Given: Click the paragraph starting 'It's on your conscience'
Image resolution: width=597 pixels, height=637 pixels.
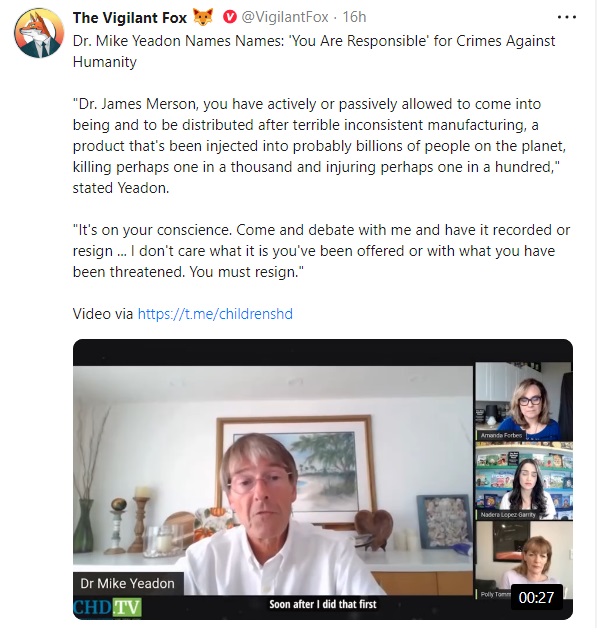Looking at the screenshot, I should [x=321, y=251].
